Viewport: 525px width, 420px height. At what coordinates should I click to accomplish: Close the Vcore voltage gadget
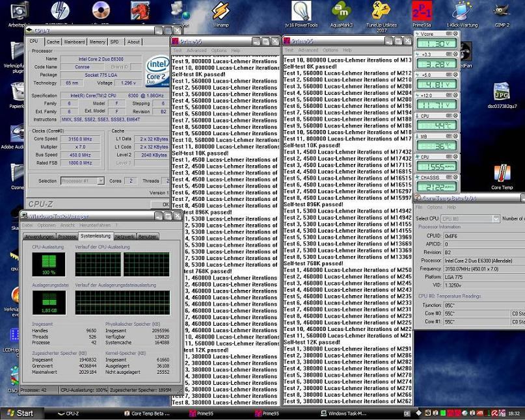pyautogui.click(x=455, y=34)
